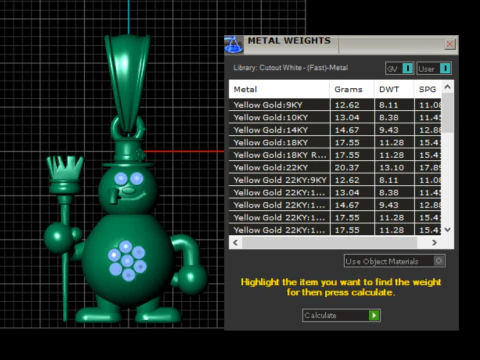Click the Use Object Materials circle icon
The height and width of the screenshot is (360, 480).
[x=439, y=261]
